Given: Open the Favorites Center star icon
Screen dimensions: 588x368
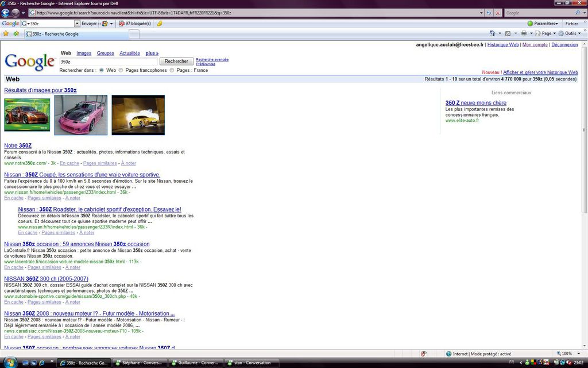Looking at the screenshot, I should (x=6, y=33).
